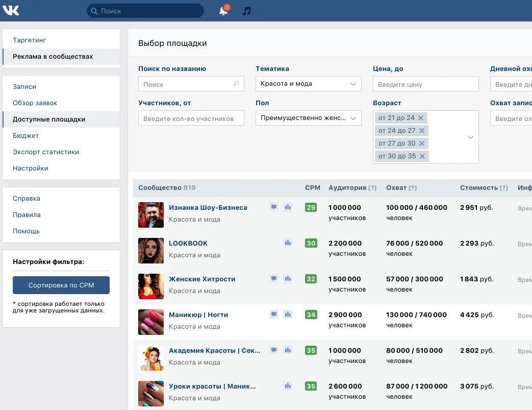Click Женские Хитрости avatar thumbnail
This screenshot has height=410, width=532.
pyautogui.click(x=151, y=286)
